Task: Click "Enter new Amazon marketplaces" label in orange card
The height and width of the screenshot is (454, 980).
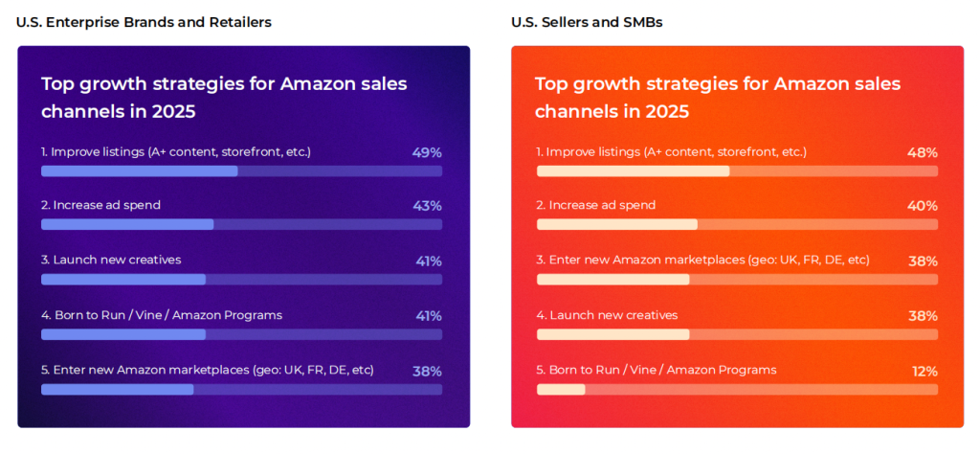Action: [x=702, y=260]
